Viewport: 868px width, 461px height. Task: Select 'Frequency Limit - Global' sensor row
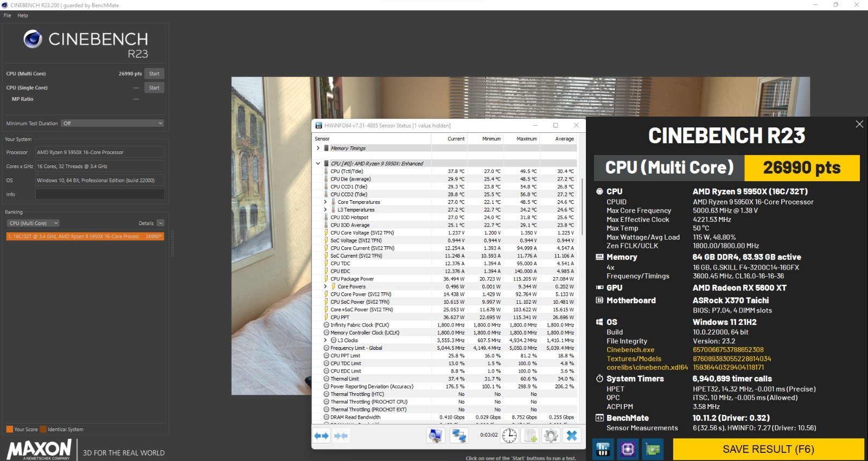click(x=445, y=348)
